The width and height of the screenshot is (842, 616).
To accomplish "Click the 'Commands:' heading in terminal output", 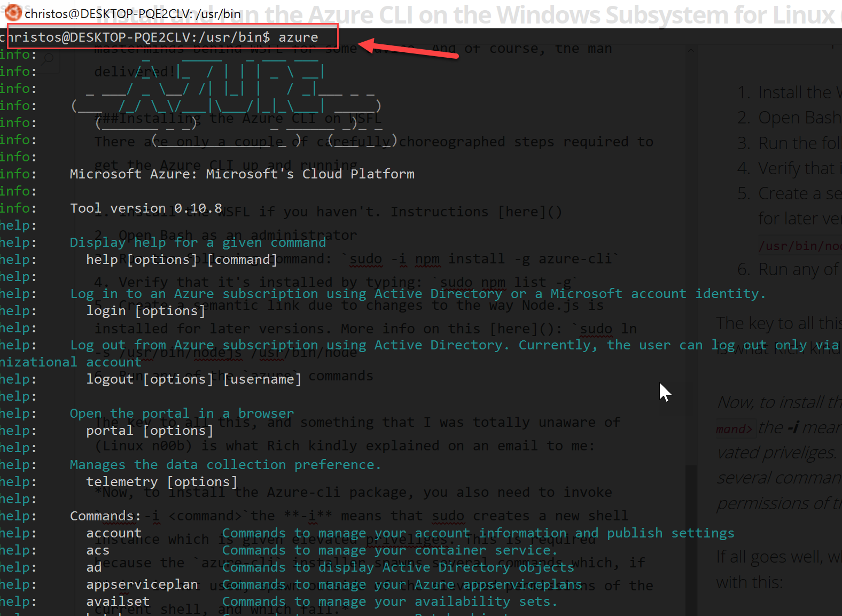I will 106,516.
